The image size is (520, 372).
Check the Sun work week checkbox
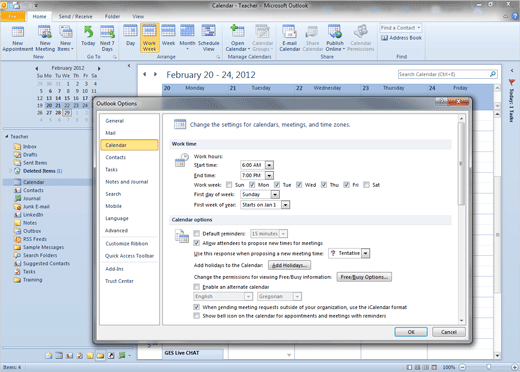click(229, 185)
